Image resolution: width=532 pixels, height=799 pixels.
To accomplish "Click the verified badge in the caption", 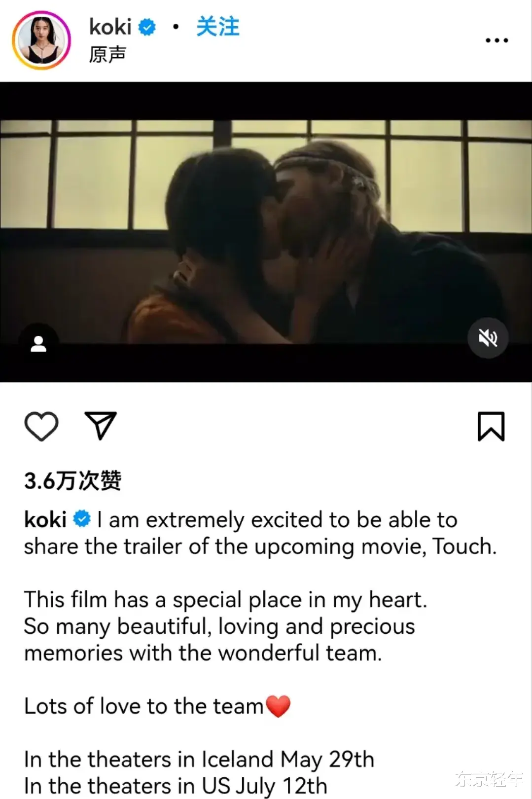I will click(82, 519).
